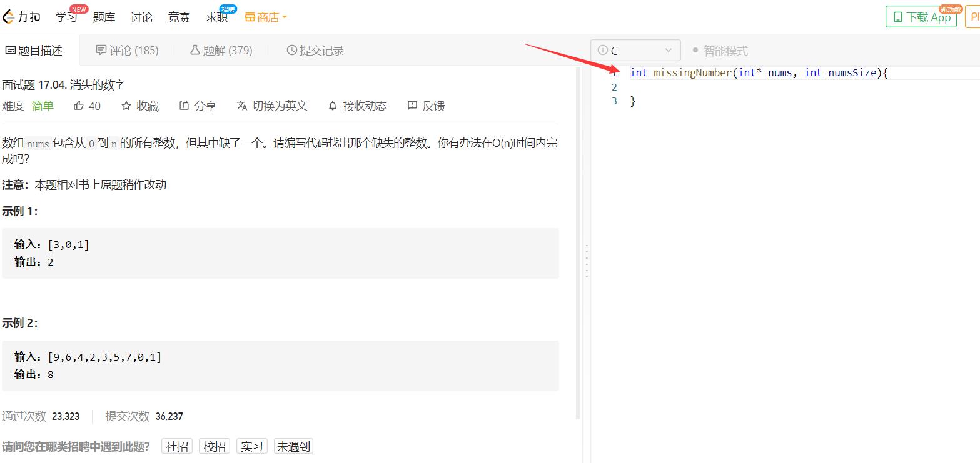Click the info icon in language selector
The width and height of the screenshot is (980, 463).
(x=603, y=51)
